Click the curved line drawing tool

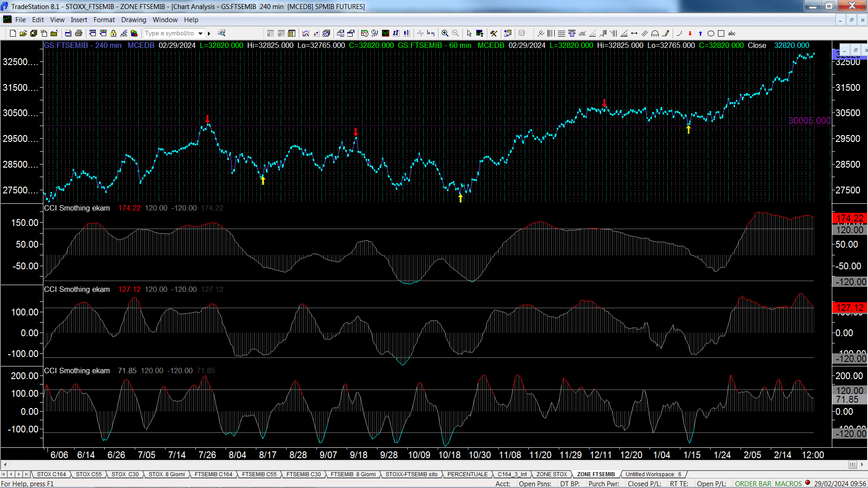(679, 33)
